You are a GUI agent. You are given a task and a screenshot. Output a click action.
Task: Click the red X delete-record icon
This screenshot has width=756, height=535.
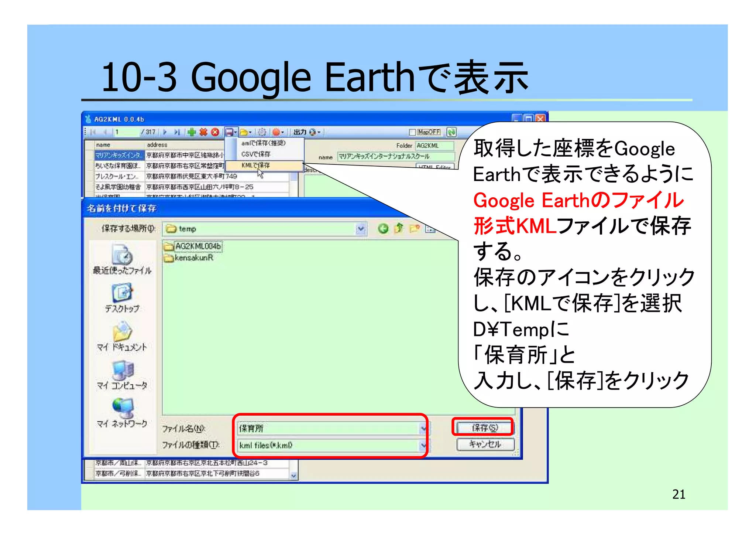point(203,132)
